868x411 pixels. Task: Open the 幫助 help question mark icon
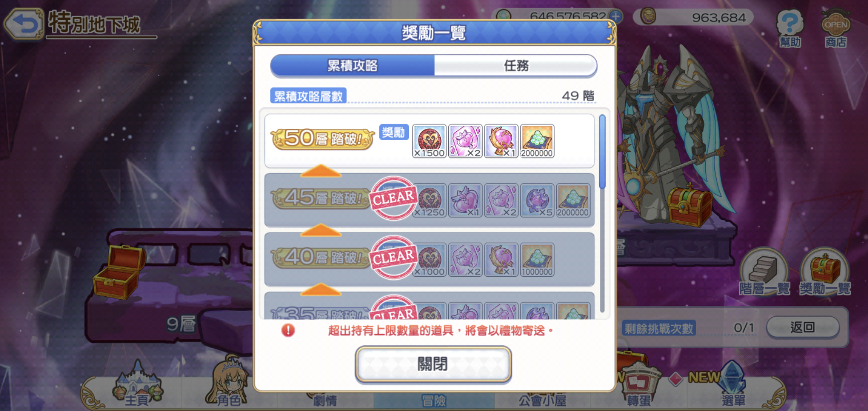(789, 28)
